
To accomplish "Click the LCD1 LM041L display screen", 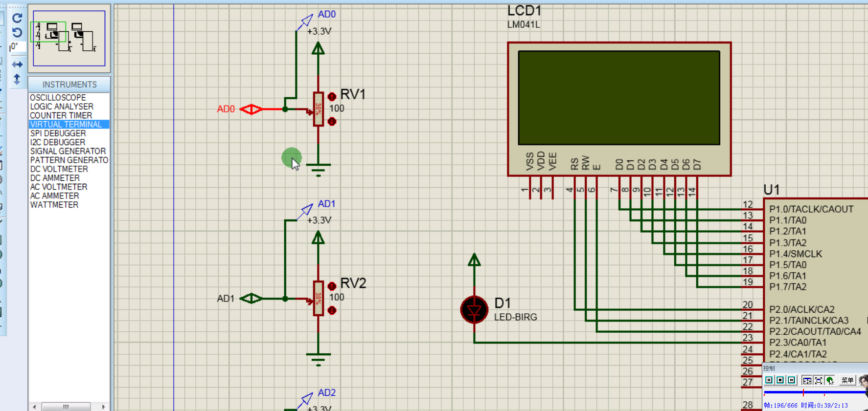I will [x=619, y=98].
